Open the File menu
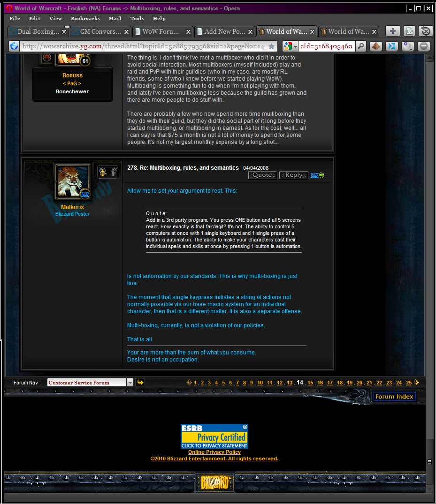Screen dimensions: 436x504 point(15,18)
